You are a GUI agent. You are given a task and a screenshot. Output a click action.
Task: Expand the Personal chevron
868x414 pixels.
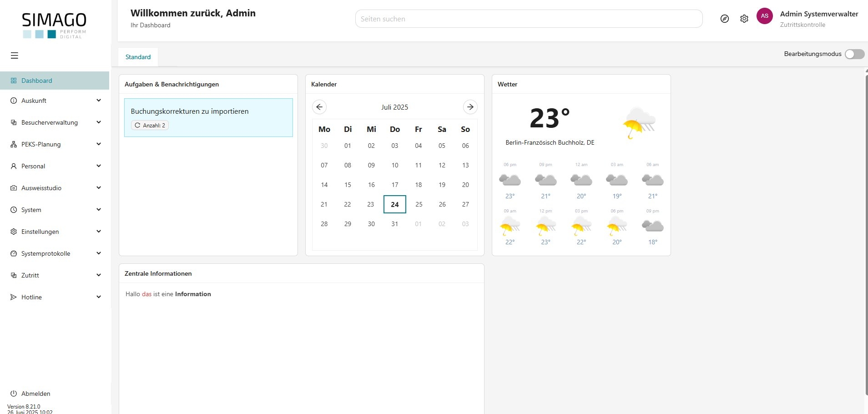pyautogui.click(x=99, y=166)
